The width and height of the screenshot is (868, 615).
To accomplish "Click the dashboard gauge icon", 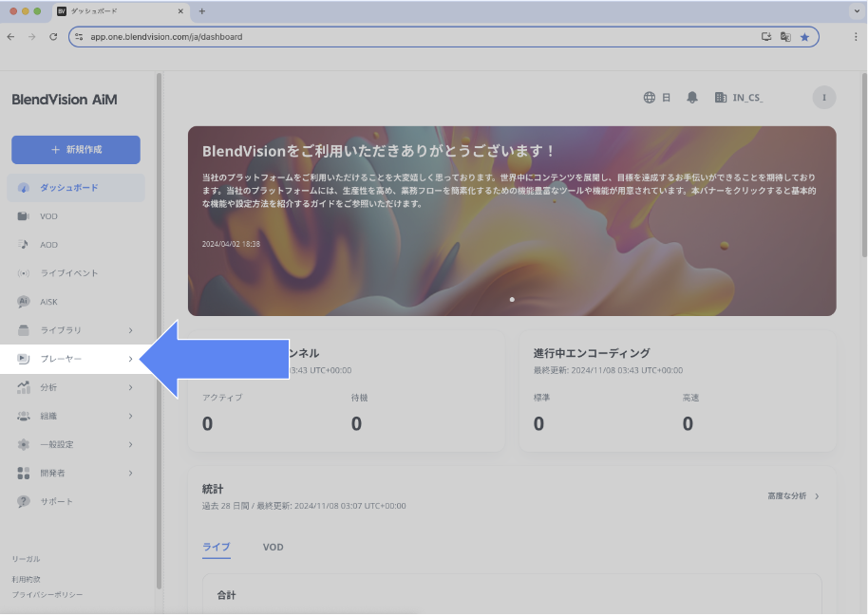I will pos(23,188).
